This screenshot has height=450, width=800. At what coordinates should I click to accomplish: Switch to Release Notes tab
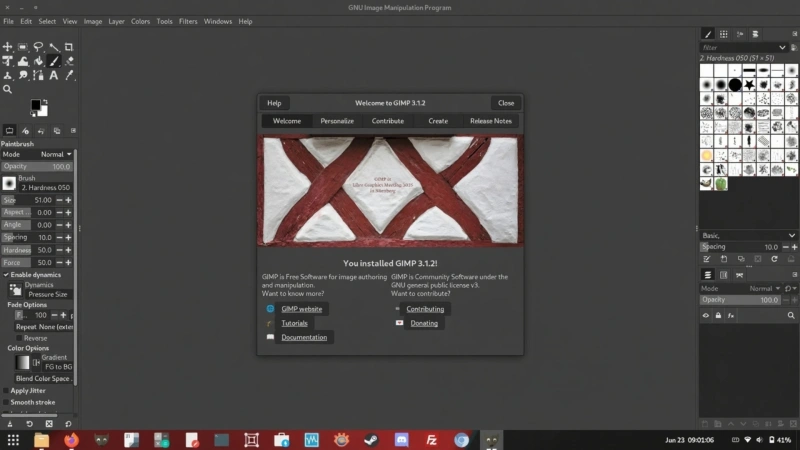(x=490, y=121)
